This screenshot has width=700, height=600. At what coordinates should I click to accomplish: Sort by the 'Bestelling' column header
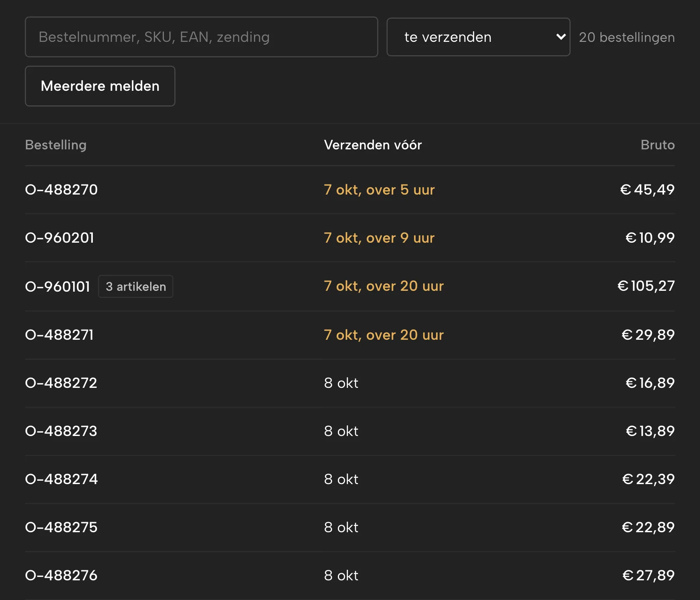[x=56, y=145]
